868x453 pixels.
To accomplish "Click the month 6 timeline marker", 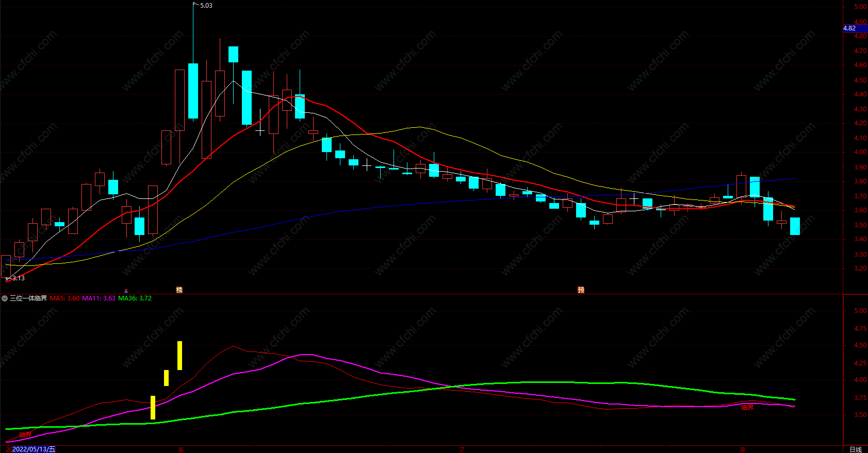I will pyautogui.click(x=182, y=449).
